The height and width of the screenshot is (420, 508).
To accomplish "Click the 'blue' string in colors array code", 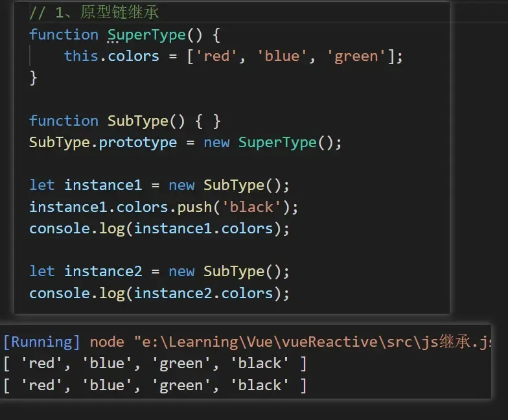I will (x=282, y=56).
